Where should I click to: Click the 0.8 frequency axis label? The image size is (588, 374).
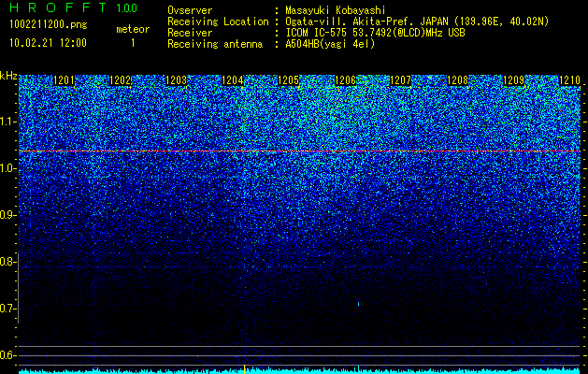[x=7, y=262]
